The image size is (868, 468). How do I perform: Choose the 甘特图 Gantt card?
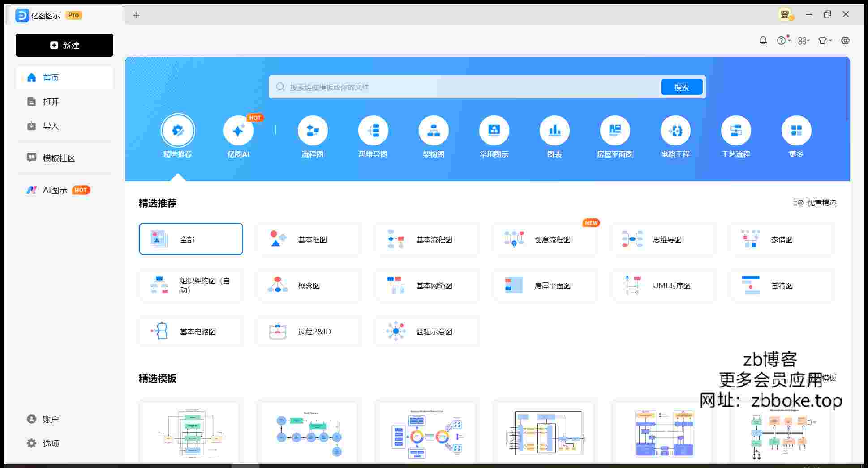(782, 285)
